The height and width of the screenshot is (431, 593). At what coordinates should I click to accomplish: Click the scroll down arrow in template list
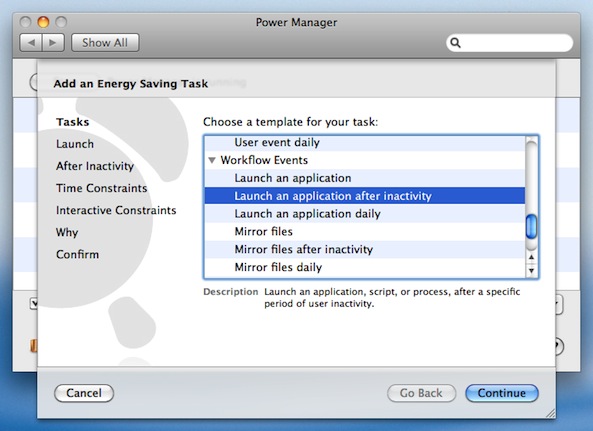pos(531,270)
